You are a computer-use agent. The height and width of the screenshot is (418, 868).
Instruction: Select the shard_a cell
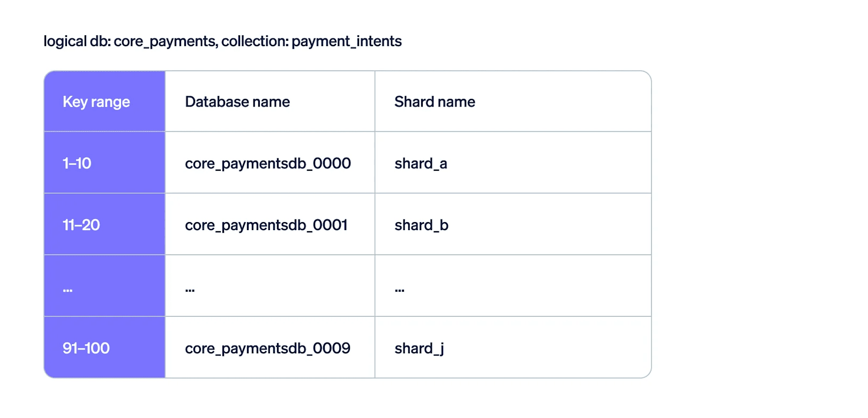[421, 163]
